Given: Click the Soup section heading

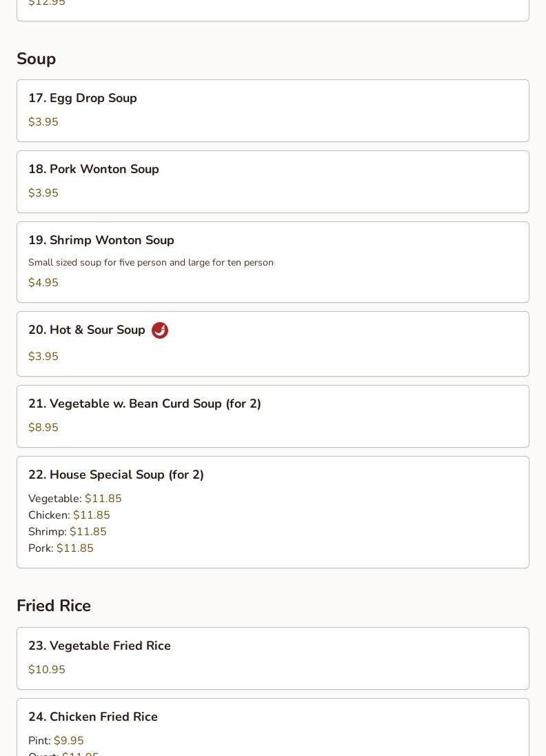Looking at the screenshot, I should tap(36, 59).
